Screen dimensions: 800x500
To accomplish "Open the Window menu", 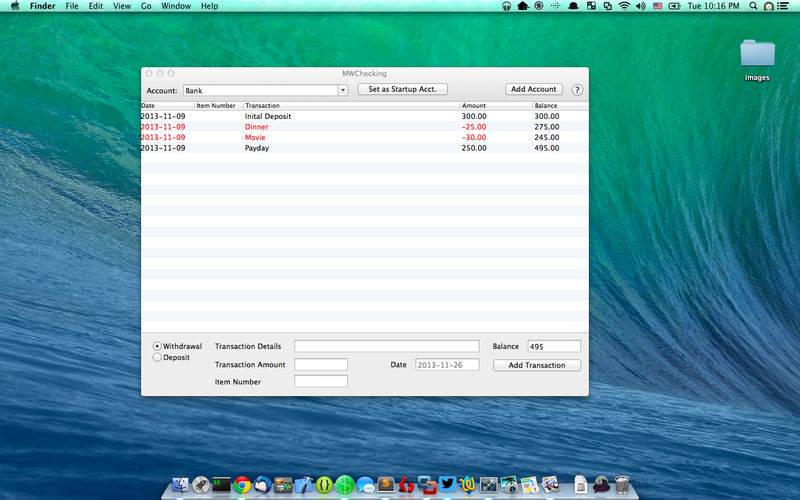I will 176,6.
